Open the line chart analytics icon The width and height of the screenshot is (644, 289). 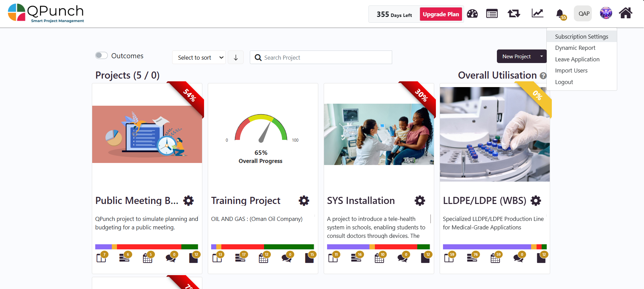click(537, 14)
